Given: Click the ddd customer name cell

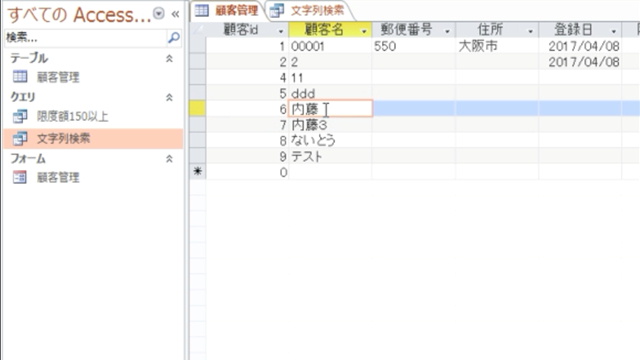Looking at the screenshot, I should (330, 93).
